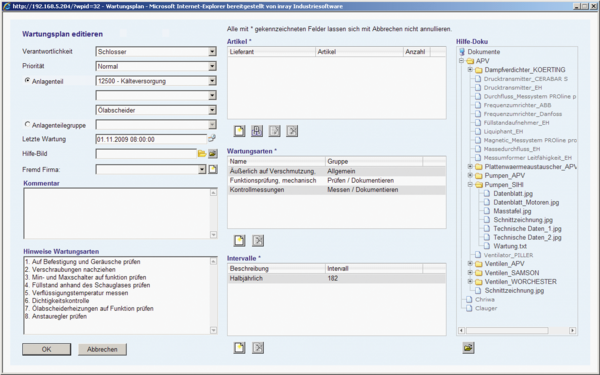This screenshot has height=375, width=600.
Task: Expand Plattenwaermeaustauscher_APV folder
Action: pyautogui.click(x=470, y=166)
